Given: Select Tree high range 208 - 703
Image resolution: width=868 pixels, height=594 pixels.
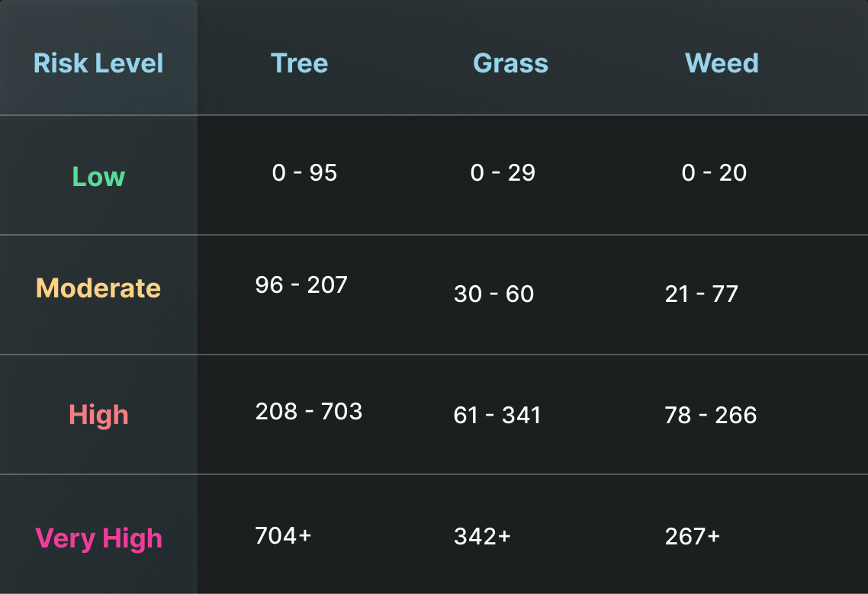Looking at the screenshot, I should [x=309, y=411].
